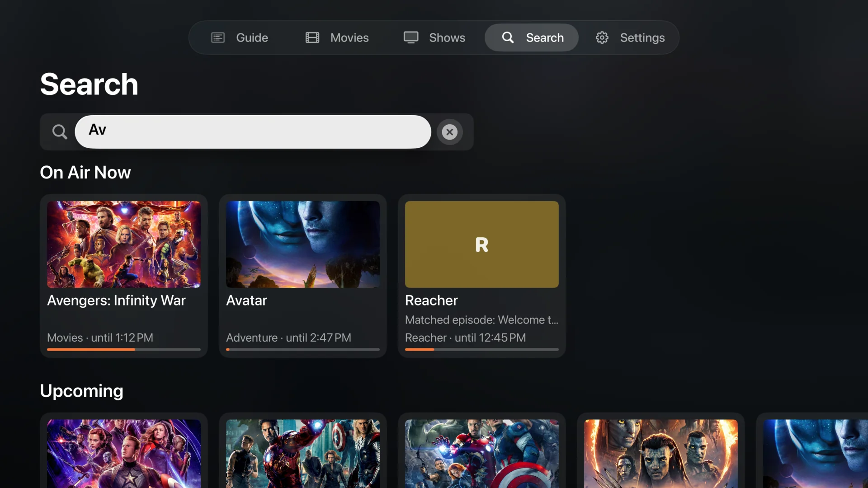
Task: Open the partially visible blue Avatar Upcoming poster
Action: tap(816, 454)
